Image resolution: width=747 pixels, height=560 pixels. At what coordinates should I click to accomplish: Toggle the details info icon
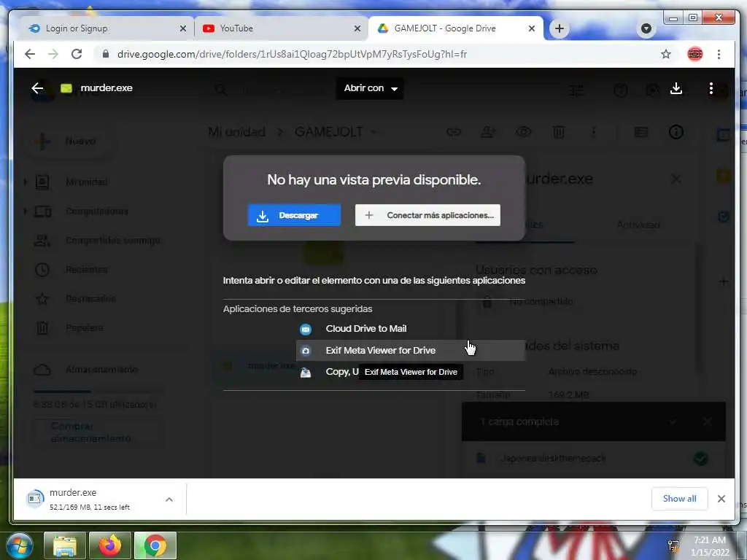point(676,132)
